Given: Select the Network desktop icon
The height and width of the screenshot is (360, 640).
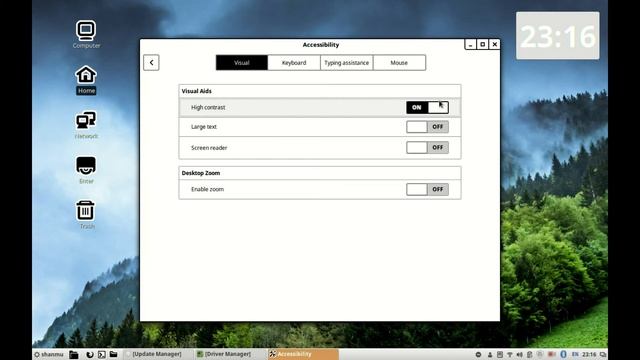Looking at the screenshot, I should pyautogui.click(x=86, y=125).
